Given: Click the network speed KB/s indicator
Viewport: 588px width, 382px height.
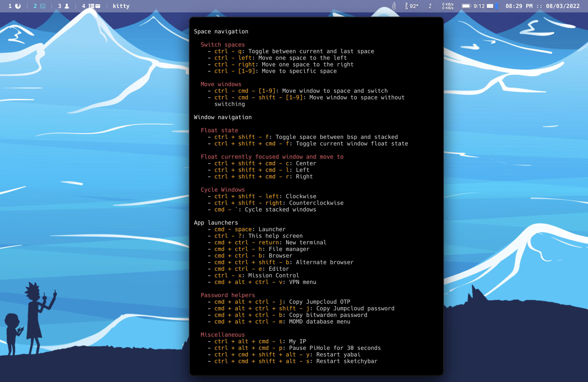Looking at the screenshot, I should [x=448, y=6].
